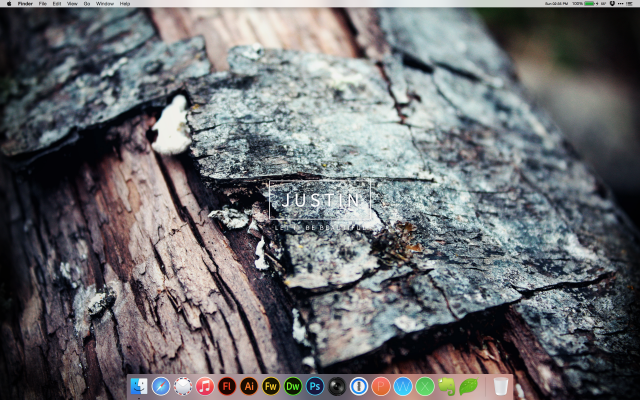Launch Adobe Dreamweaver (Dw) from dock

(293, 386)
